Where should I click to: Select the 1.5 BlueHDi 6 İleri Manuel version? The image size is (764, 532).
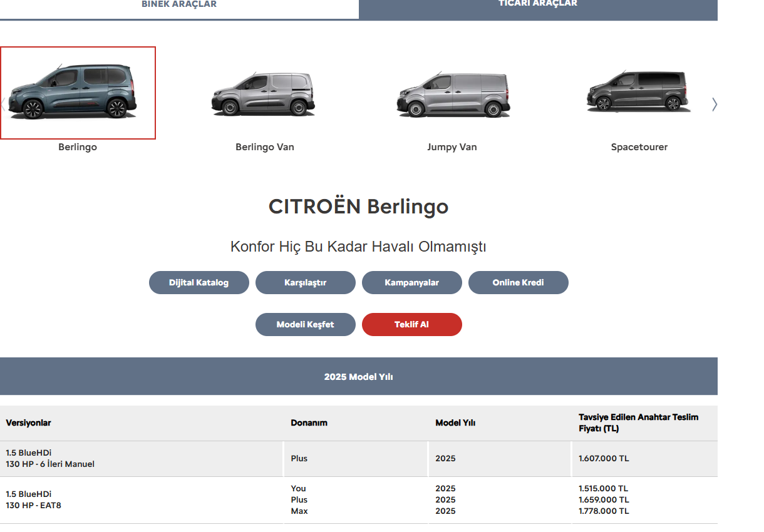pos(50,459)
